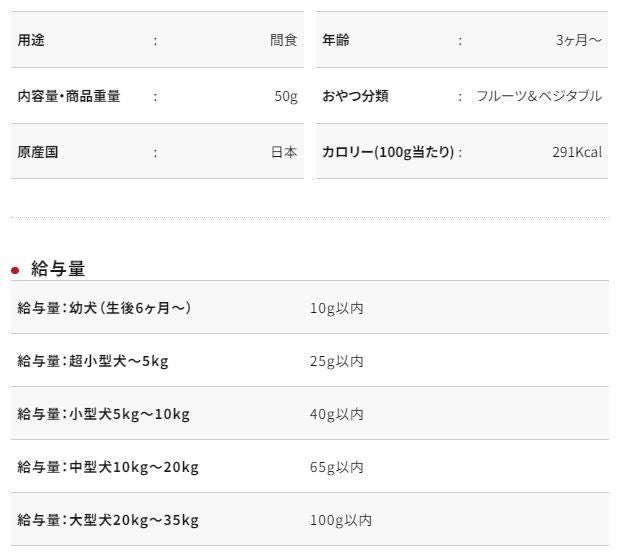Image resolution: width=617 pixels, height=559 pixels.
Task: Select the '年齢' label
Action: (x=336, y=40)
